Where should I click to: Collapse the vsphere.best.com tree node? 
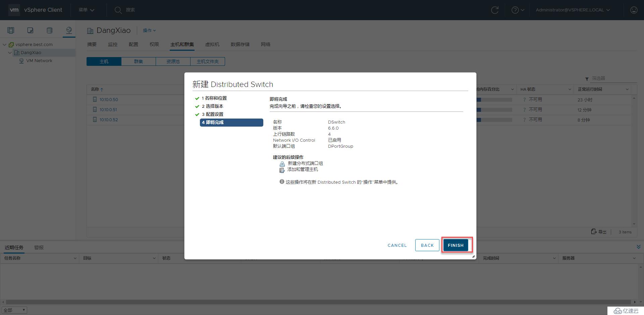pyautogui.click(x=5, y=44)
